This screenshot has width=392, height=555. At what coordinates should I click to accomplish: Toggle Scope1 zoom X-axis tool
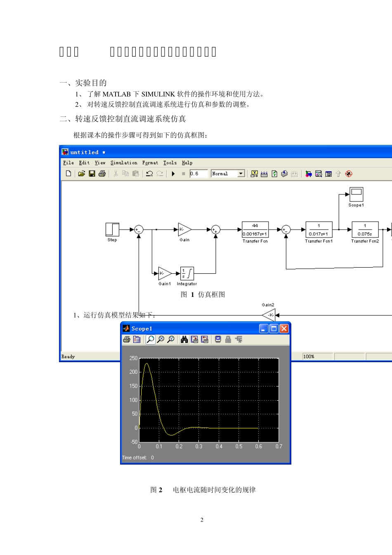point(161,339)
